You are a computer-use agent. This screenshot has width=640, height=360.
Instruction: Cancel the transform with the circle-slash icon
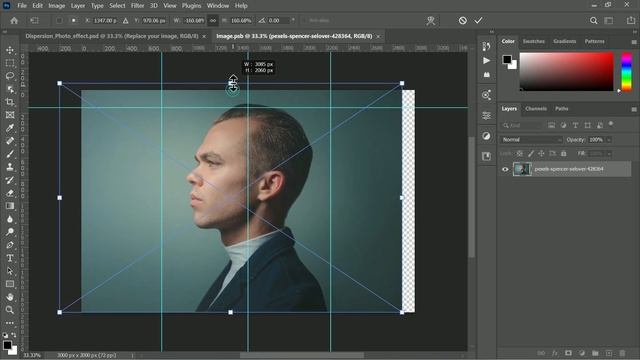pyautogui.click(x=462, y=20)
